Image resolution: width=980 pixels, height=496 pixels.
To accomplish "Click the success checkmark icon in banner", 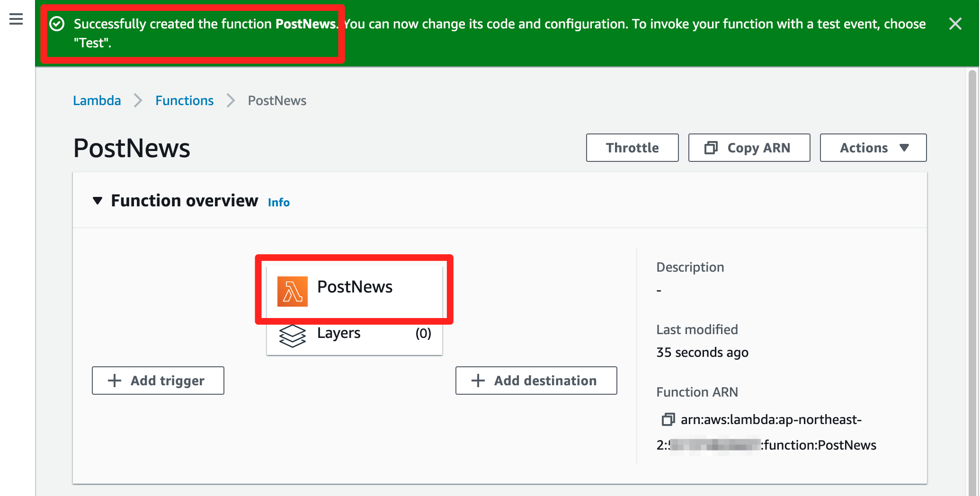I will coord(57,24).
